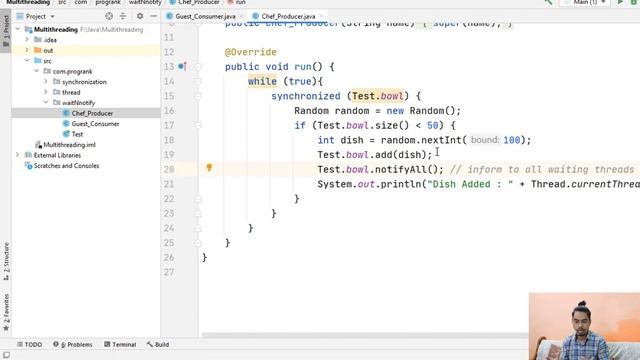Collapse the waitNnotify package

(46, 102)
